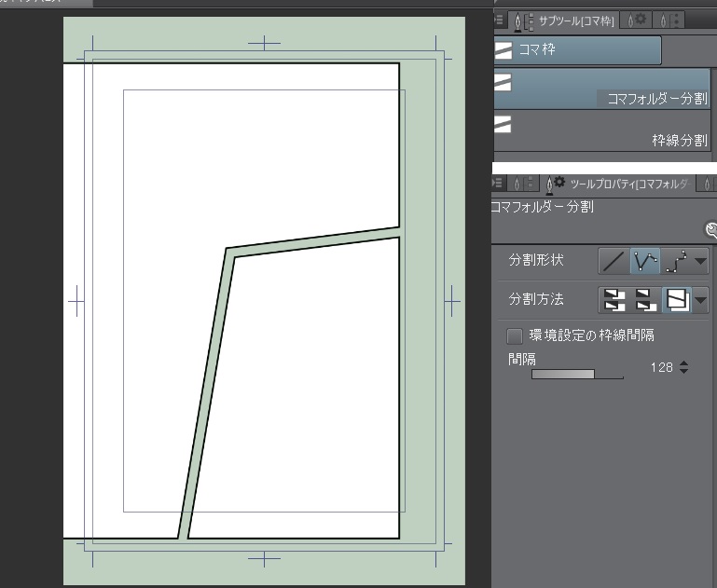Select the コマフォルダー分割 sub tool
Viewport: 717px width, 588px height.
[x=602, y=89]
